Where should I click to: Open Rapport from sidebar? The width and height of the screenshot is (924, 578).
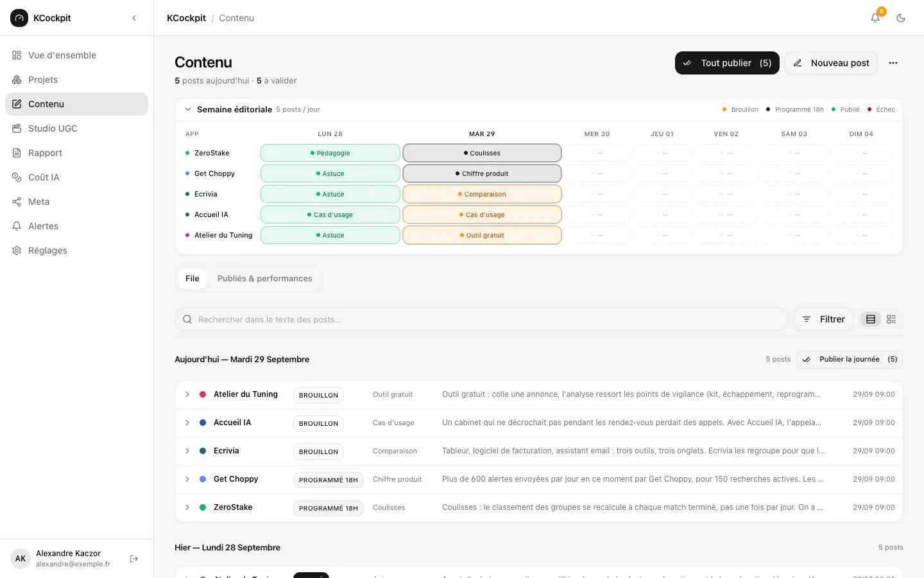tap(76, 153)
